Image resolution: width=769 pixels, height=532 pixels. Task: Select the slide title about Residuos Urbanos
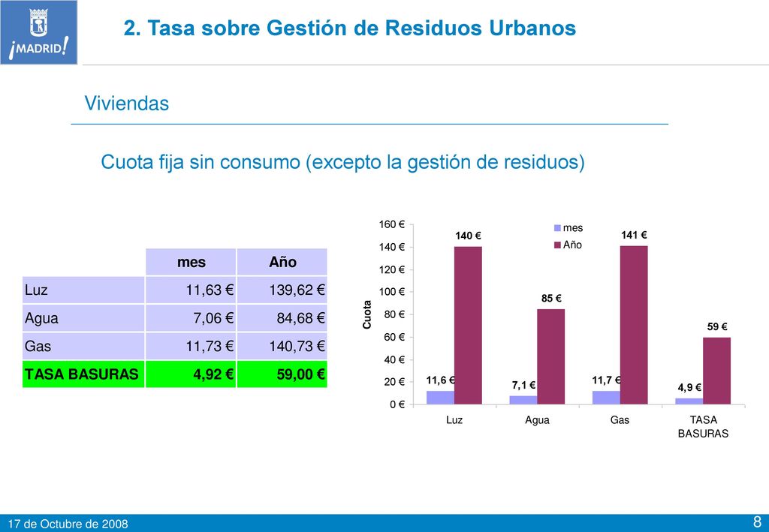(x=350, y=28)
